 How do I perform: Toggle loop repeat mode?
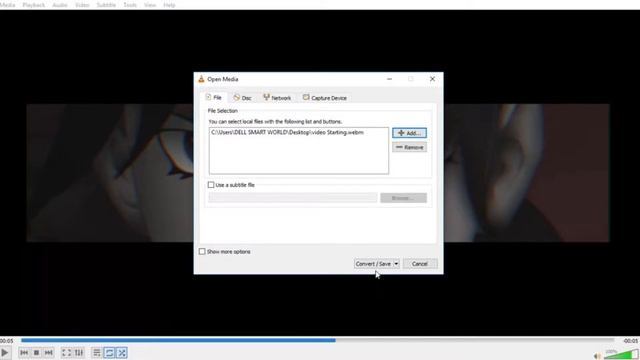point(109,353)
